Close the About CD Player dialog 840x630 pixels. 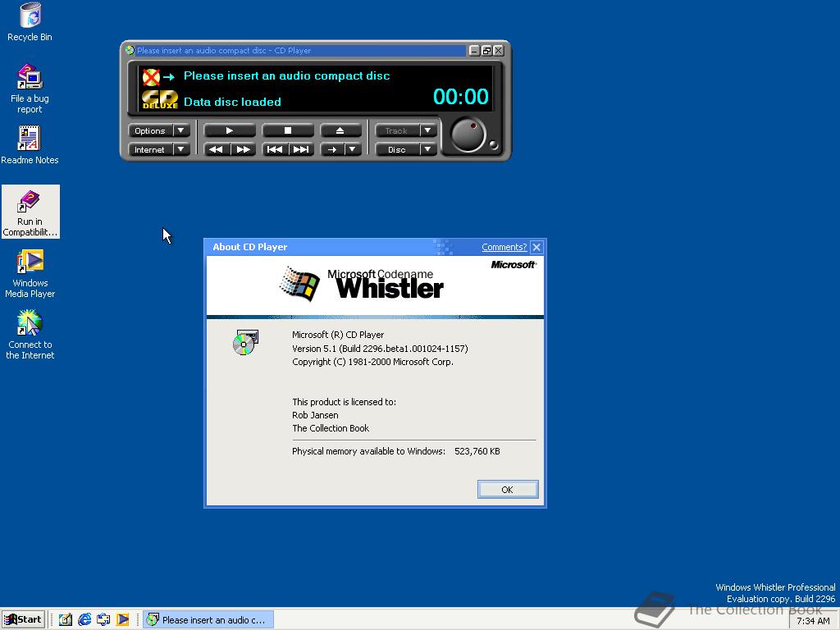coord(536,247)
